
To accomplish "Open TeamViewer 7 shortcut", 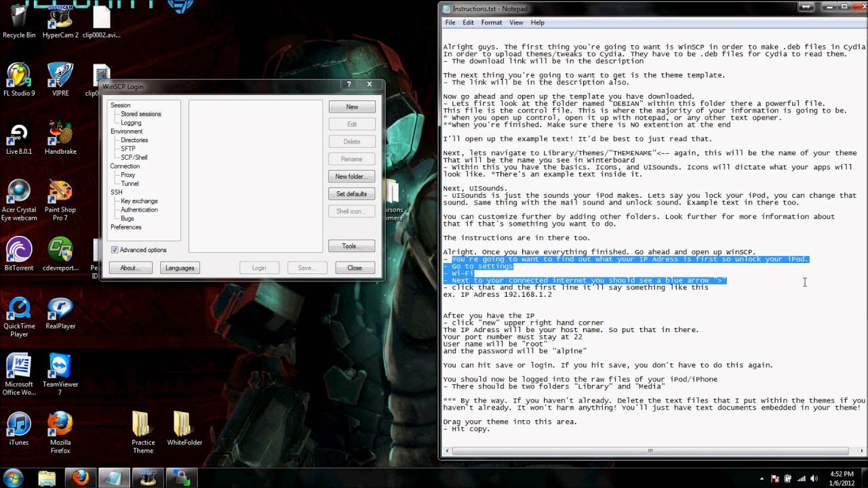I will click(60, 375).
